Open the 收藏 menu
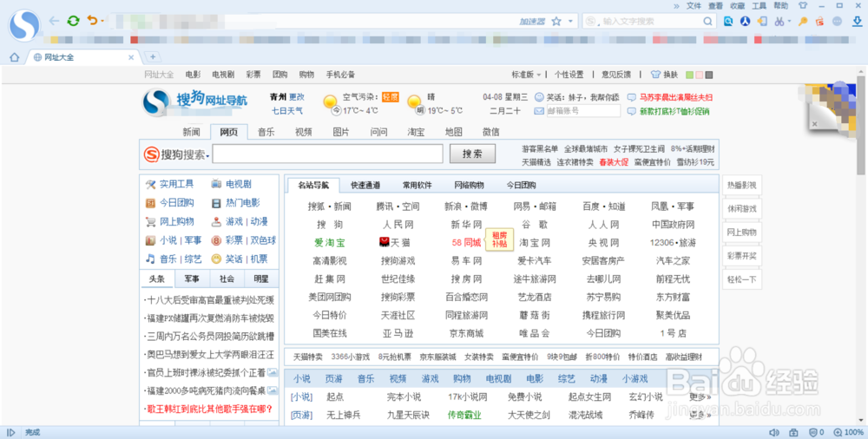This screenshot has width=868, height=439. 737,6
